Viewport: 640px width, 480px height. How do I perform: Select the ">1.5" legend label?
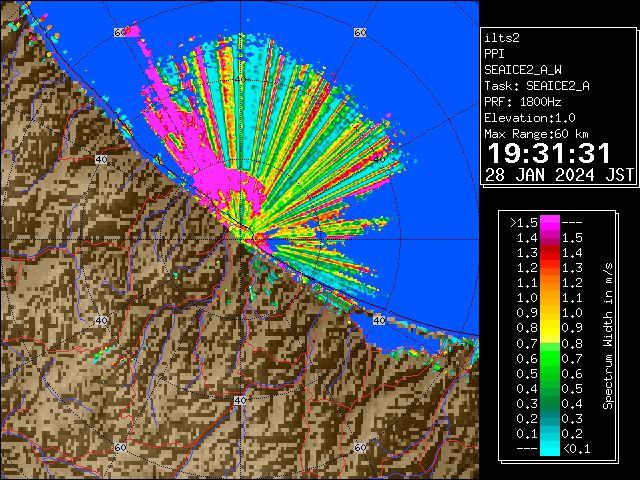524,223
